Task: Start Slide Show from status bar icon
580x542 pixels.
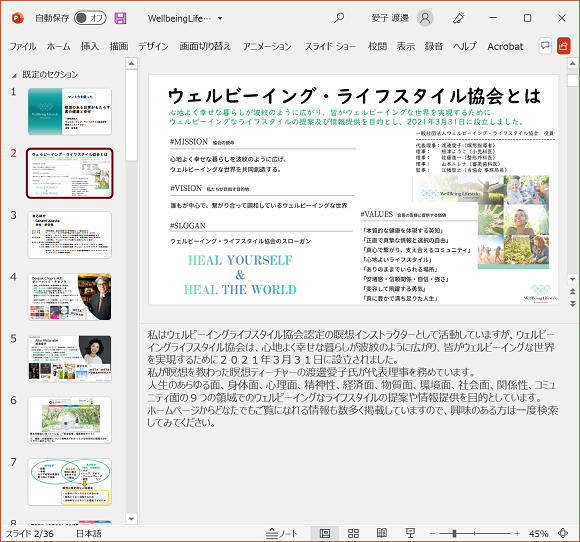Action: pyautogui.click(x=410, y=533)
